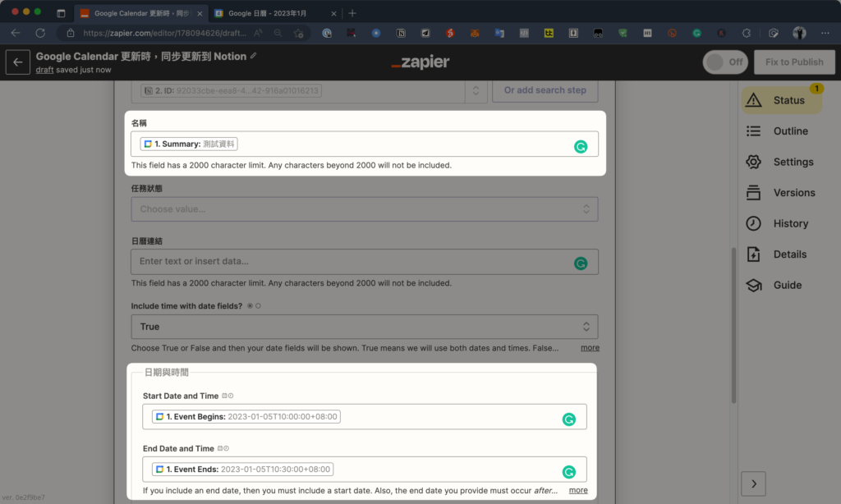
Task: Click the Or add search step button
Action: [545, 90]
